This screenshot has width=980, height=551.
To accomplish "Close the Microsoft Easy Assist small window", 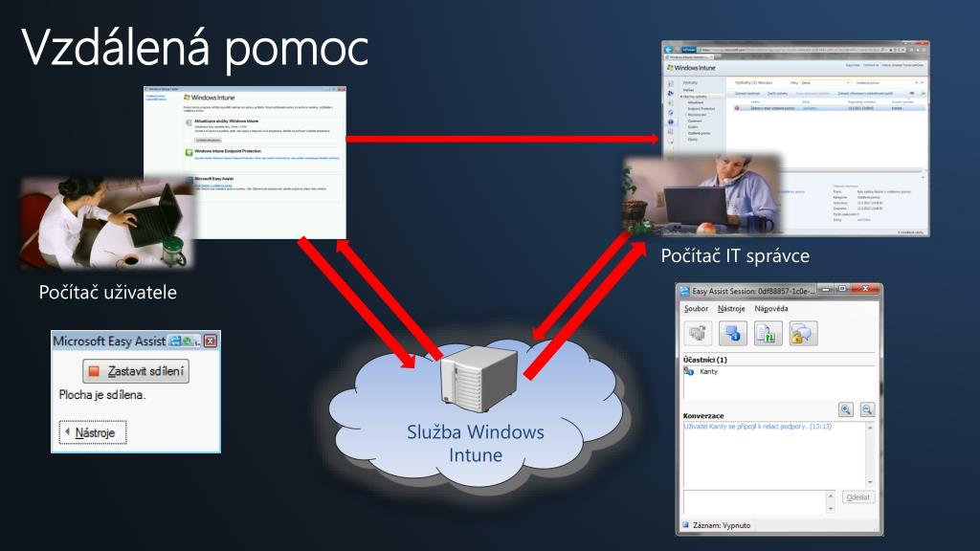I will point(211,342).
